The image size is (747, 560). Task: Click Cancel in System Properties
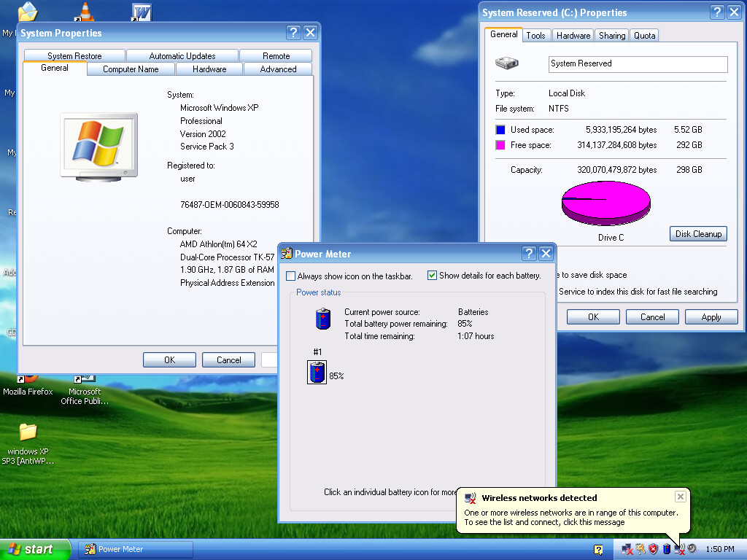228,360
